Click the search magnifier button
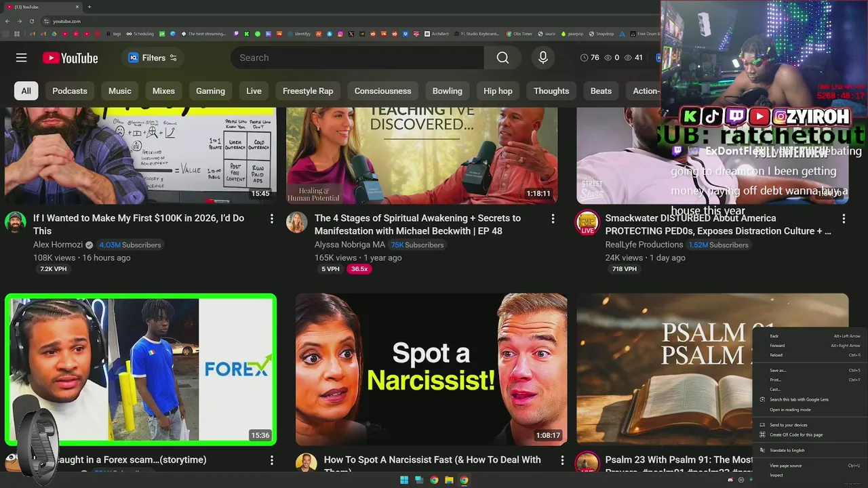Screen dimensions: 868x488 click(502, 58)
